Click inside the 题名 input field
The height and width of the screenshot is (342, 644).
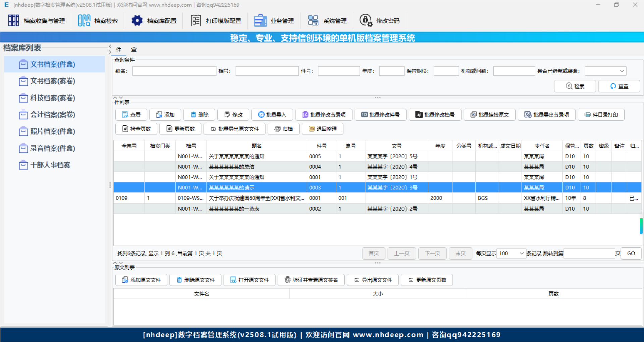(x=174, y=71)
